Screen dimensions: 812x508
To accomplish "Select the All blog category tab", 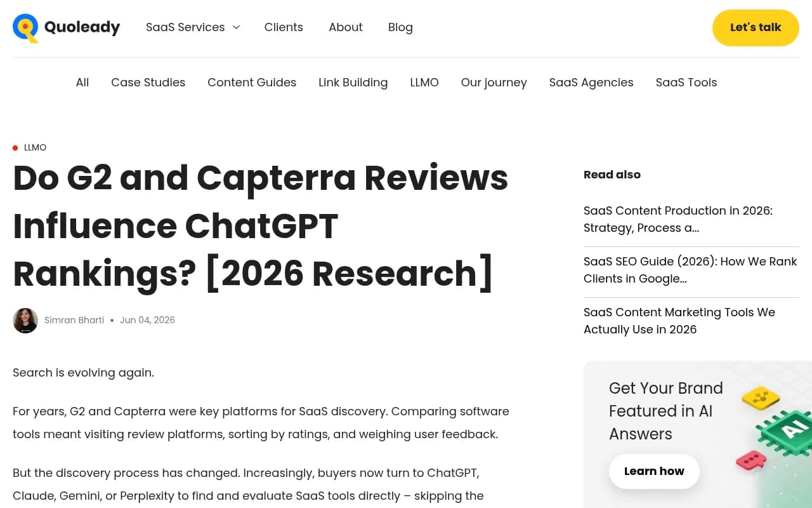I will click(x=82, y=83).
